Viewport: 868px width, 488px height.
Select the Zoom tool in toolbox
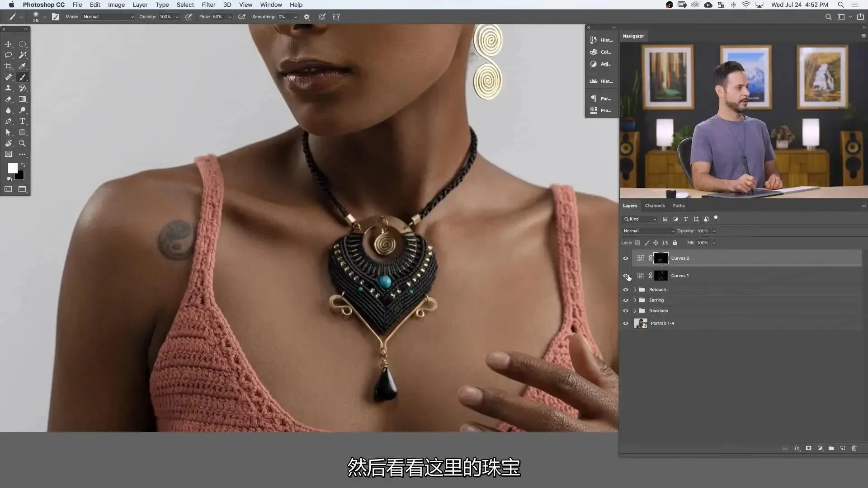point(22,144)
